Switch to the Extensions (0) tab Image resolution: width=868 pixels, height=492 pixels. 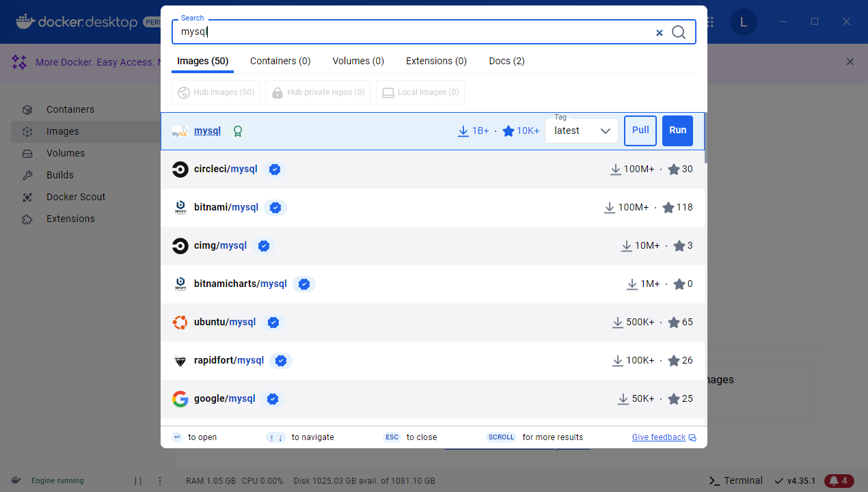coord(436,61)
